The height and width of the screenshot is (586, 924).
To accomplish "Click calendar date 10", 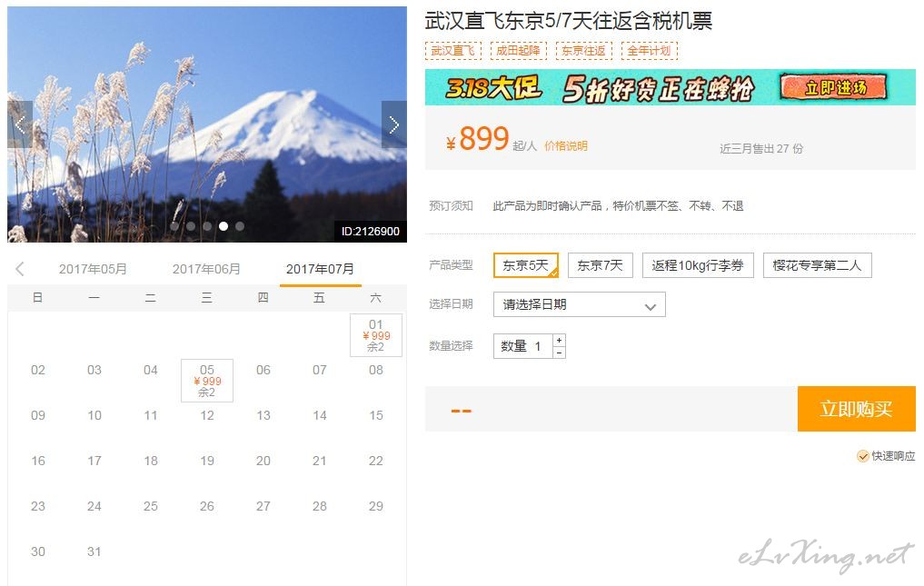I will pos(94,415).
